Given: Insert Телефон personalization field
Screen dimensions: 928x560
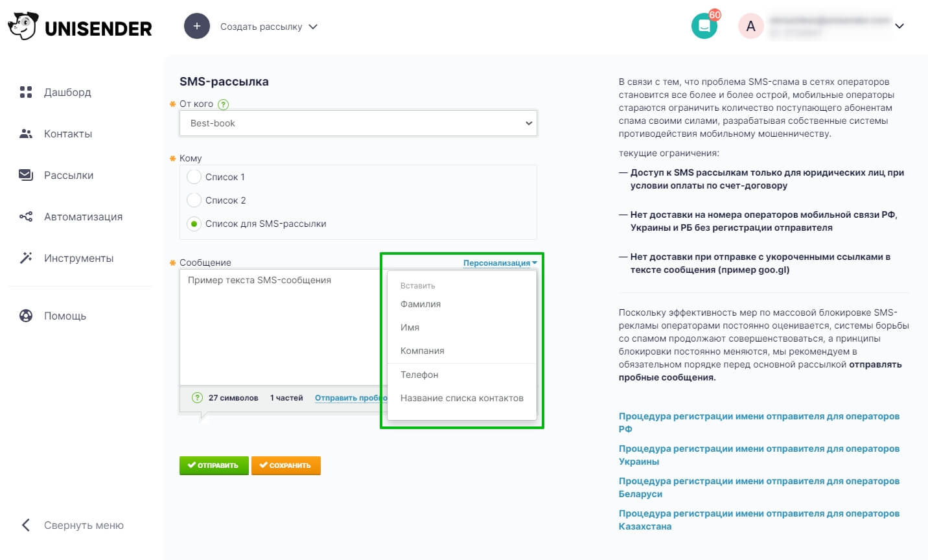Looking at the screenshot, I should tap(419, 375).
